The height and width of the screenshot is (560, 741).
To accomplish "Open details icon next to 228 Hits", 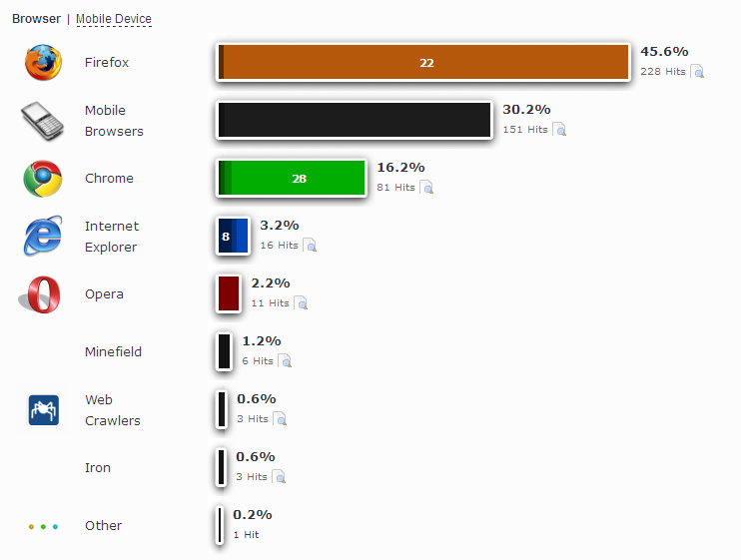I will tap(697, 71).
